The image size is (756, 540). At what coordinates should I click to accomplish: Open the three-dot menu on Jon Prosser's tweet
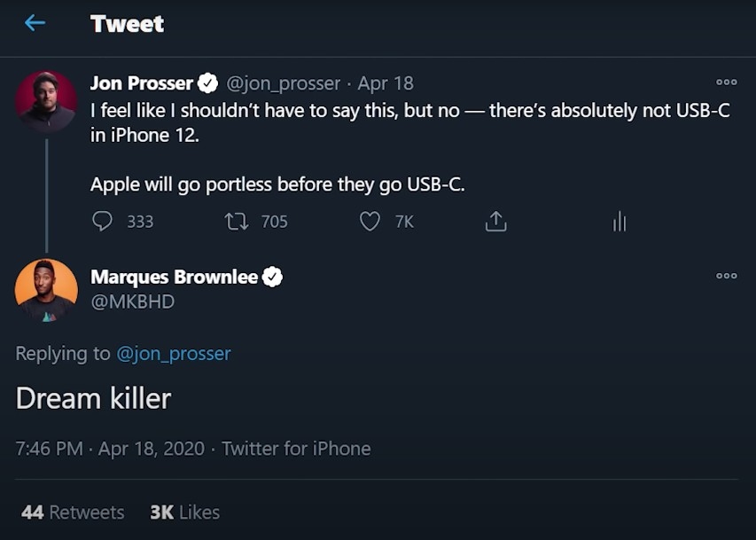pyautogui.click(x=727, y=82)
